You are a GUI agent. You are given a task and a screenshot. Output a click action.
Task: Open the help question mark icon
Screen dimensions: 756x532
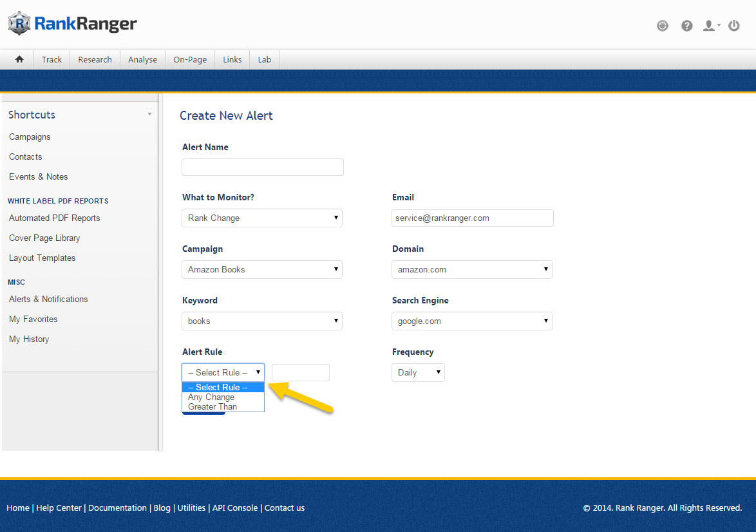click(687, 26)
